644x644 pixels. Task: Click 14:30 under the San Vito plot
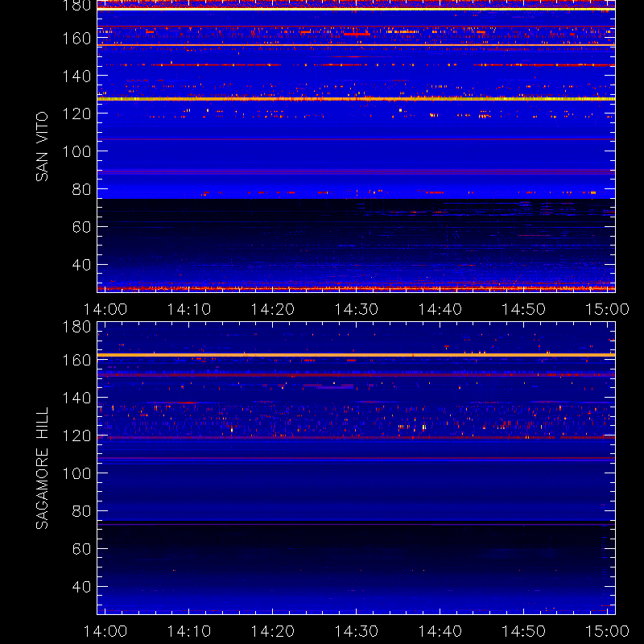tap(356, 309)
